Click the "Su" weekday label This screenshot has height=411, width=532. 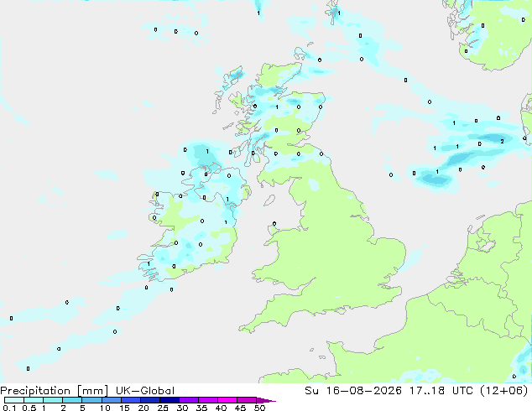click(x=311, y=391)
